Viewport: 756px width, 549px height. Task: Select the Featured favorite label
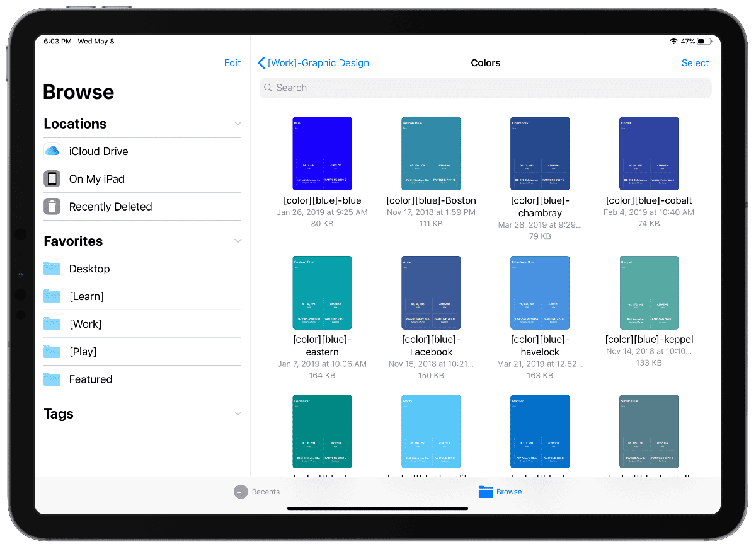click(x=91, y=379)
